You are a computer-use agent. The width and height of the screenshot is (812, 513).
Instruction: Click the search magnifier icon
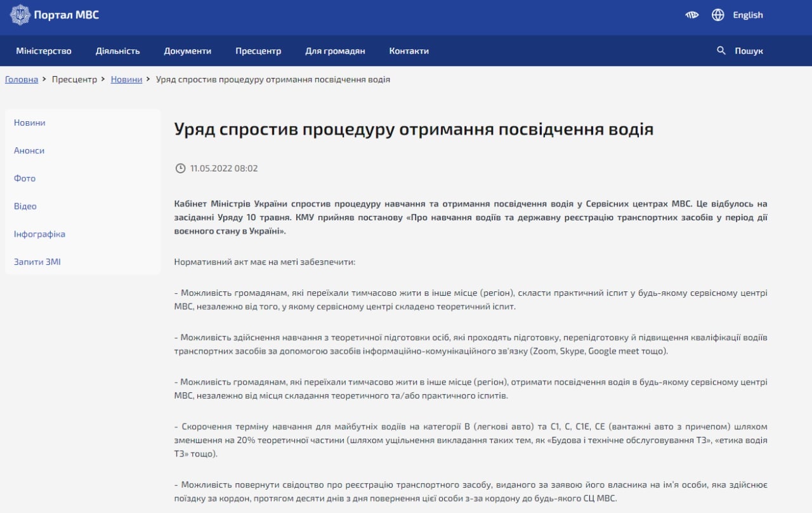click(721, 51)
